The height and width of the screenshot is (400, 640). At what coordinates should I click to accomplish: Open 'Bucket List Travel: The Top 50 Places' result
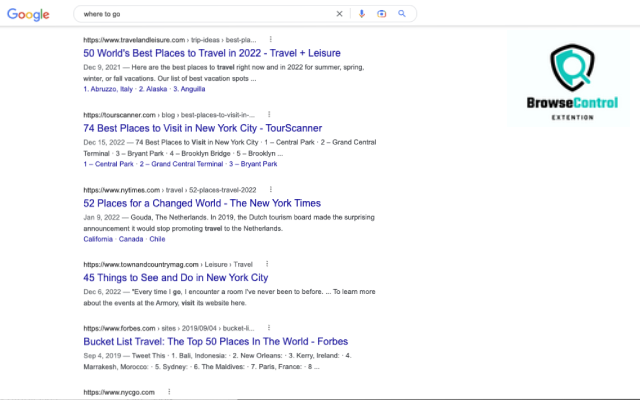click(216, 341)
